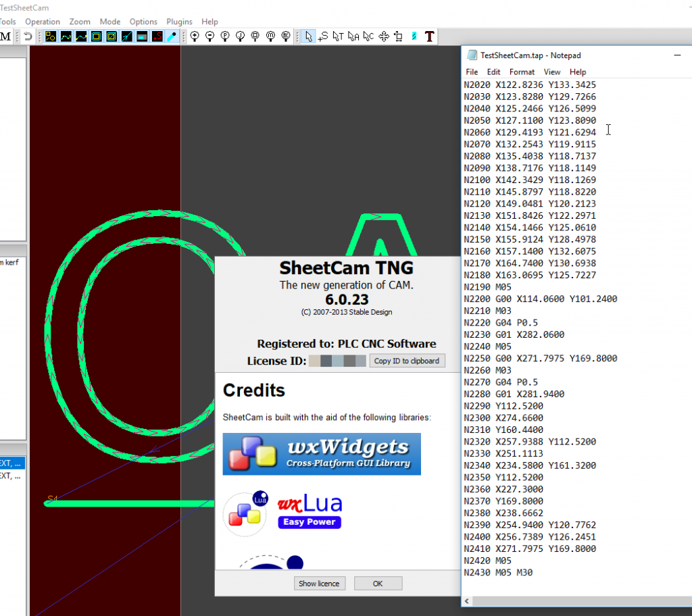This screenshot has width=692, height=616.
Task: Toggle the yellow shapes view button
Action: tap(51, 36)
